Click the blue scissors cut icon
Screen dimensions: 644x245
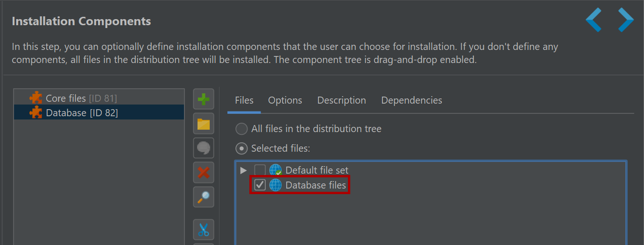point(204,229)
